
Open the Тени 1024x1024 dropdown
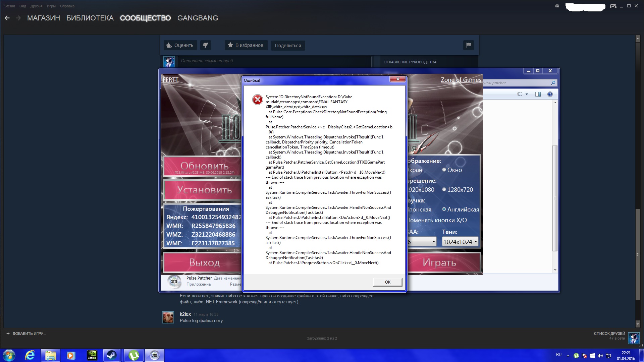460,242
